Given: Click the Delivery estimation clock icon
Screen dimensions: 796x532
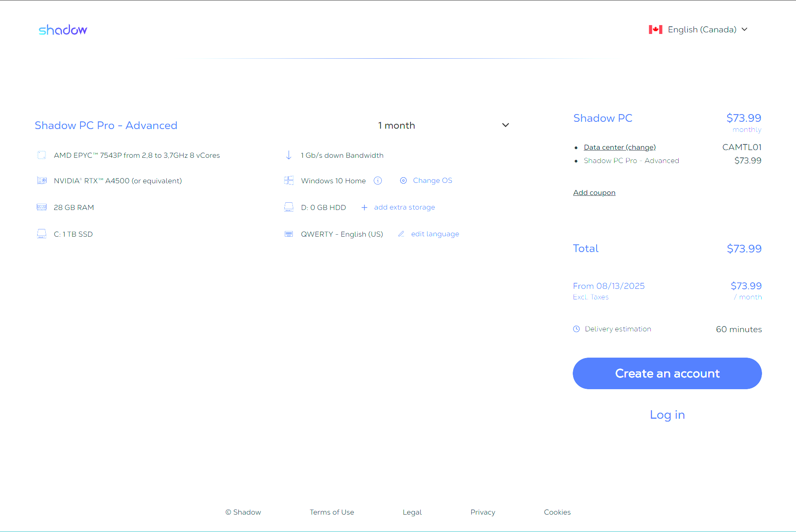Looking at the screenshot, I should pyautogui.click(x=576, y=329).
